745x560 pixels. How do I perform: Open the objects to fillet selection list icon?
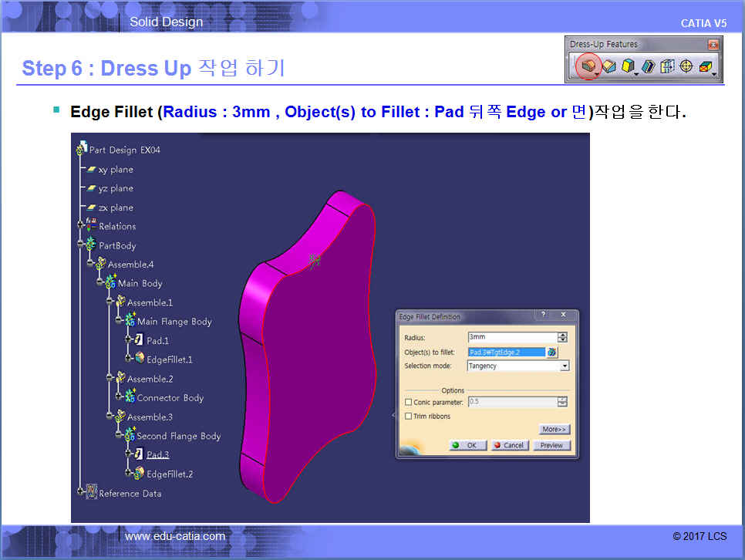coord(552,353)
